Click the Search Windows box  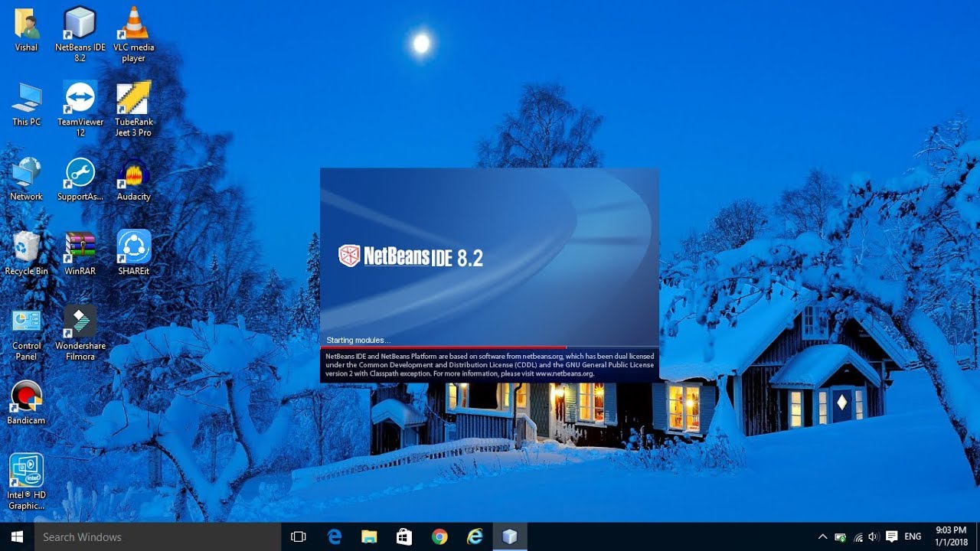158,536
